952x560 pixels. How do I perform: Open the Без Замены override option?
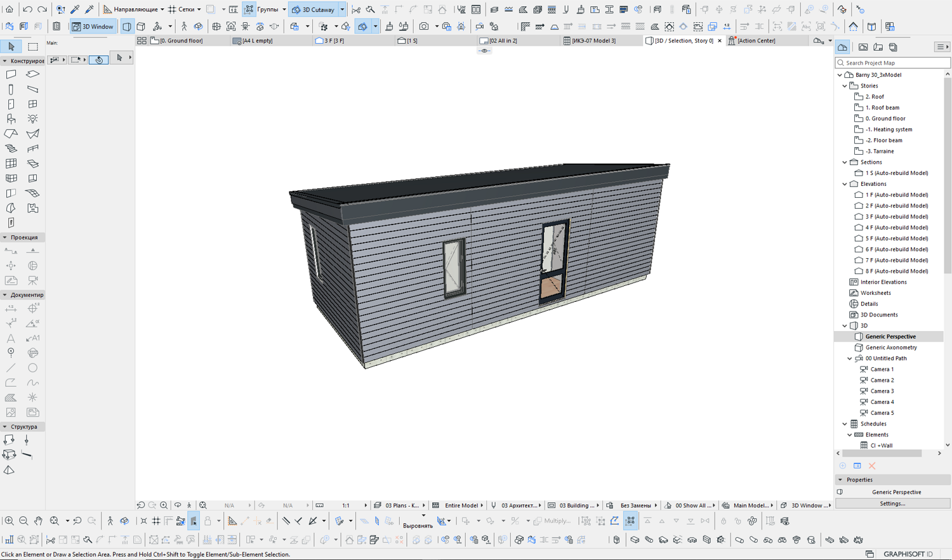635,505
